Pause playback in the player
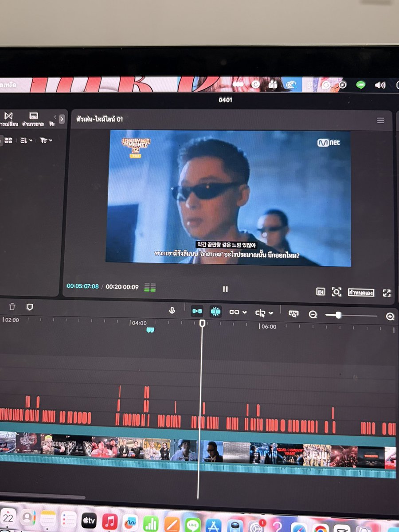Viewport: 399px width, 532px height. coord(225,289)
